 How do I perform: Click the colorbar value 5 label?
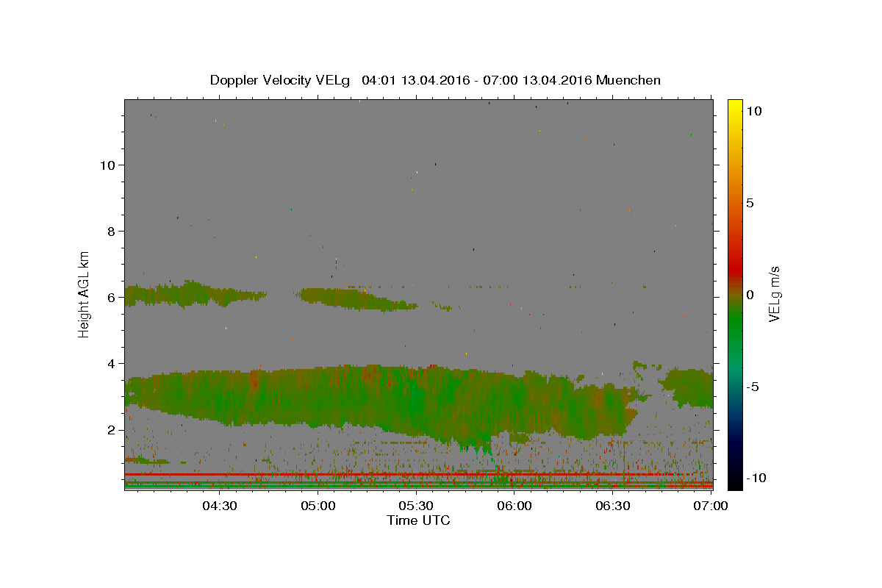(x=750, y=203)
